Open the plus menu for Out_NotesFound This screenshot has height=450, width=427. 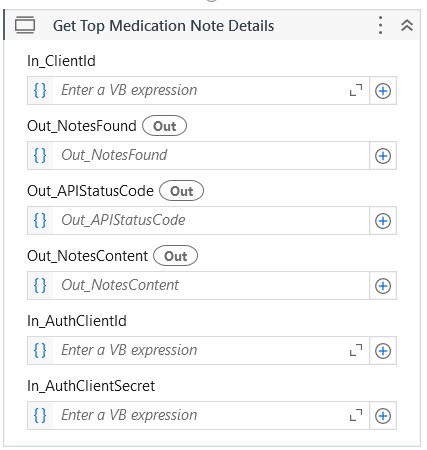pyautogui.click(x=383, y=156)
